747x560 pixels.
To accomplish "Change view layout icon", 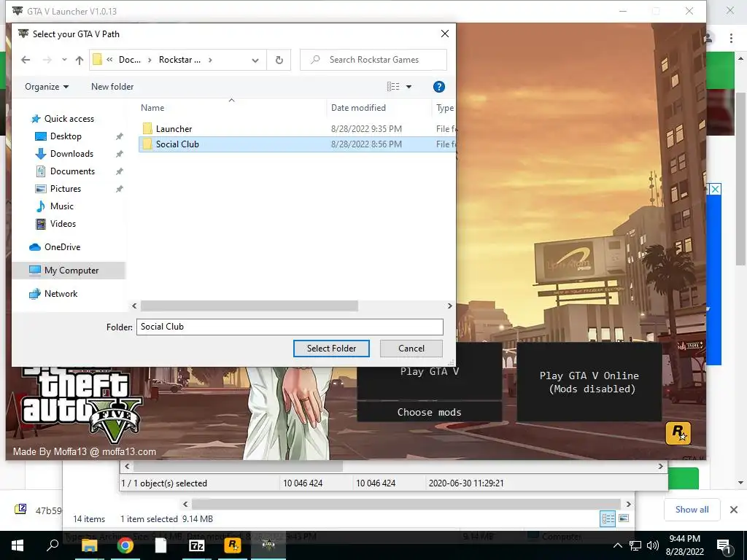I will pos(393,87).
